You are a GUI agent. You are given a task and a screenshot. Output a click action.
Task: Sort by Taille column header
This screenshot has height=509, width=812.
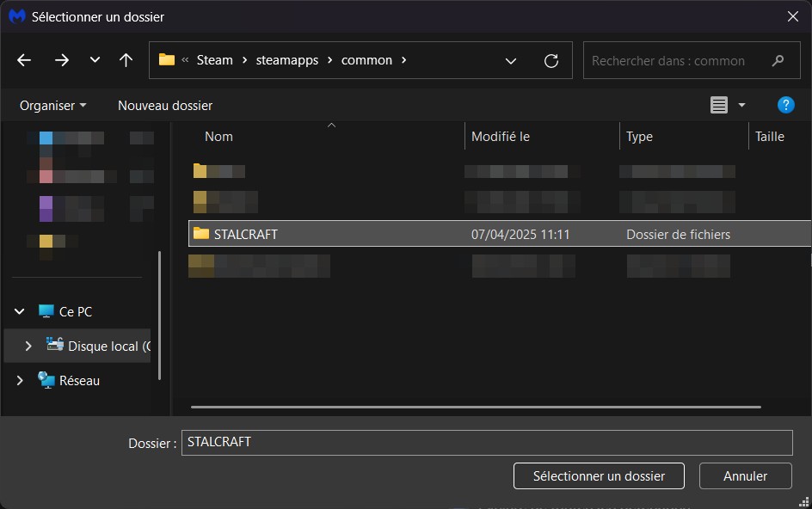pos(770,137)
